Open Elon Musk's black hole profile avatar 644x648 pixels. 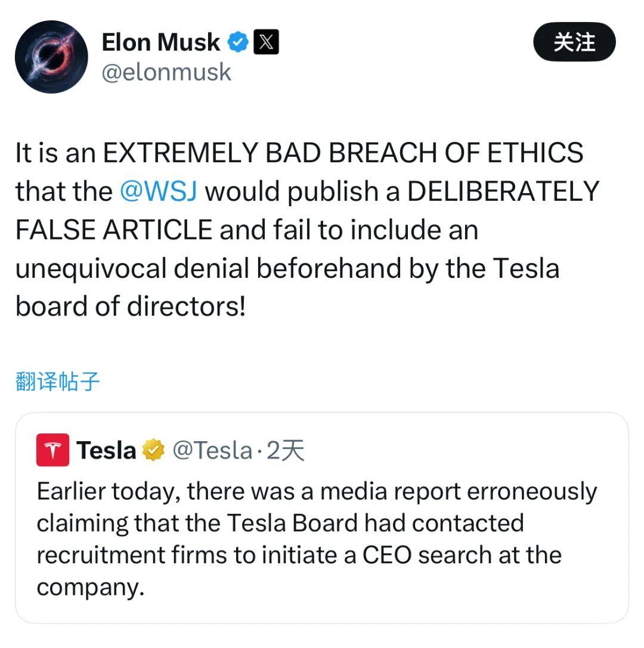tap(51, 57)
